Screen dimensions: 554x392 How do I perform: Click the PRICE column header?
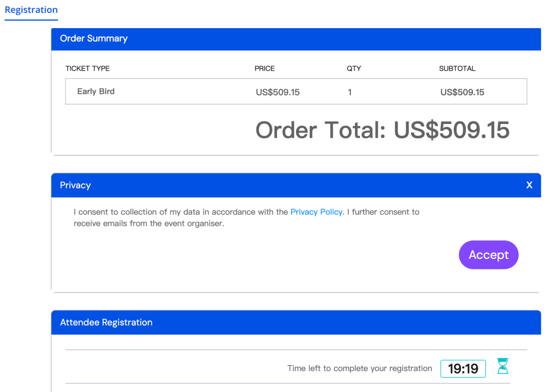(x=265, y=68)
